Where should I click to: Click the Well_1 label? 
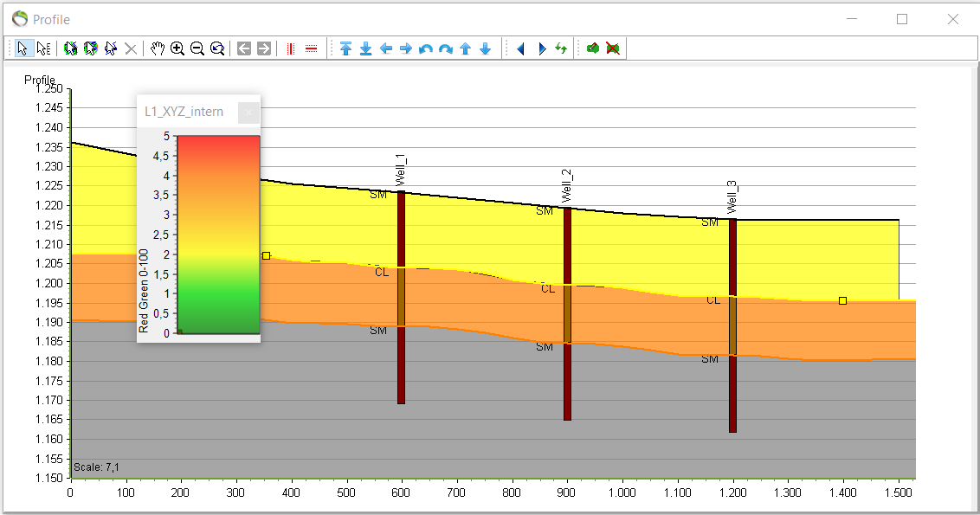tap(401, 170)
